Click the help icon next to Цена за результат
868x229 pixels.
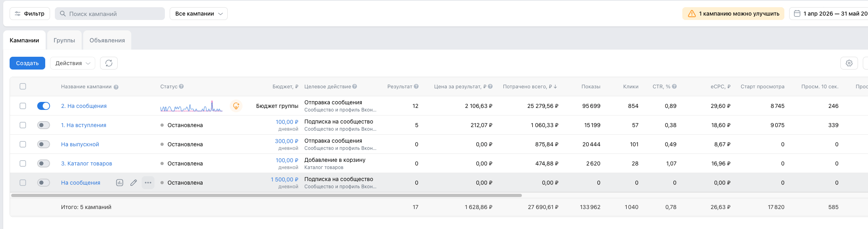point(490,87)
